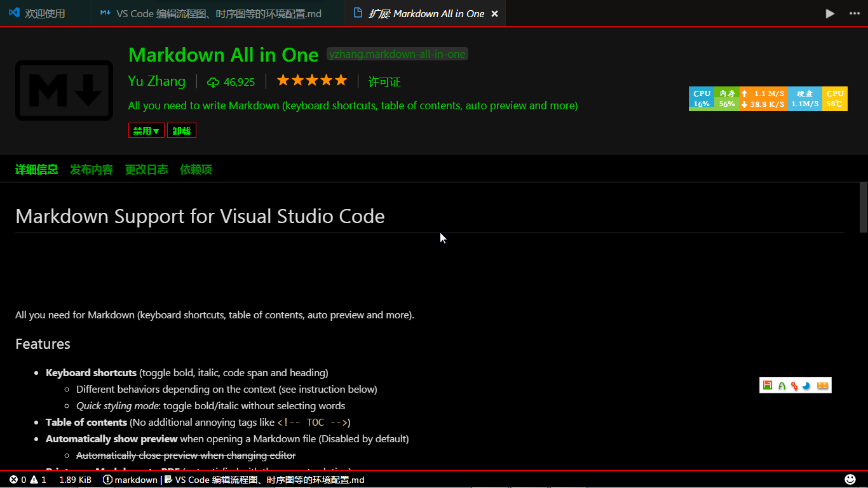This screenshot has height=488, width=868.
Task: Click the 1.89 KiB file size status item
Action: tap(75, 480)
